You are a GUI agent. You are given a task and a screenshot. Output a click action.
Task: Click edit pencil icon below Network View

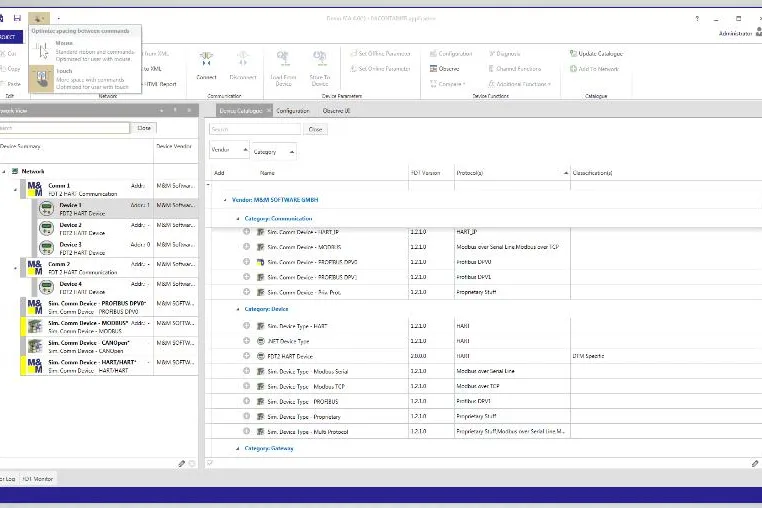(x=181, y=464)
